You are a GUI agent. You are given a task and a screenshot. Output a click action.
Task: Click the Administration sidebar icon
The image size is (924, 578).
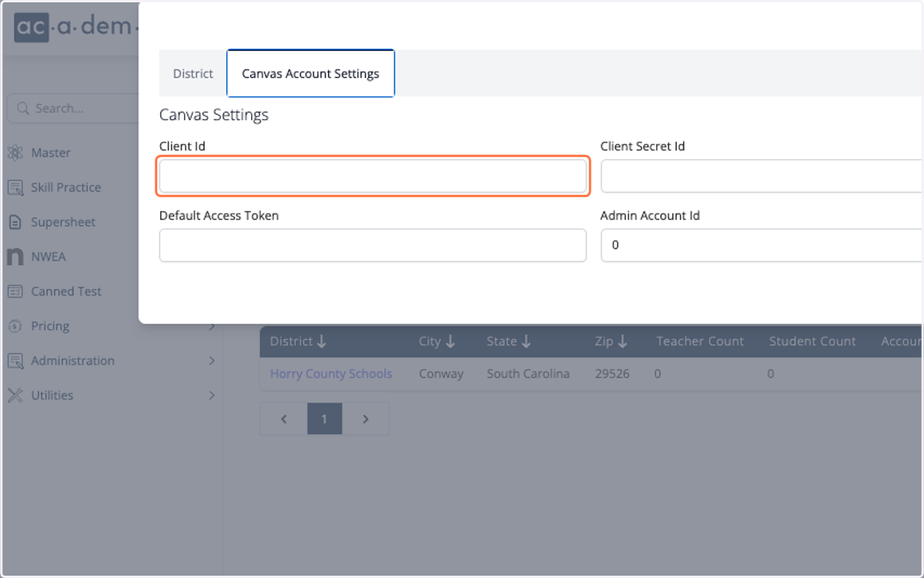pos(15,361)
